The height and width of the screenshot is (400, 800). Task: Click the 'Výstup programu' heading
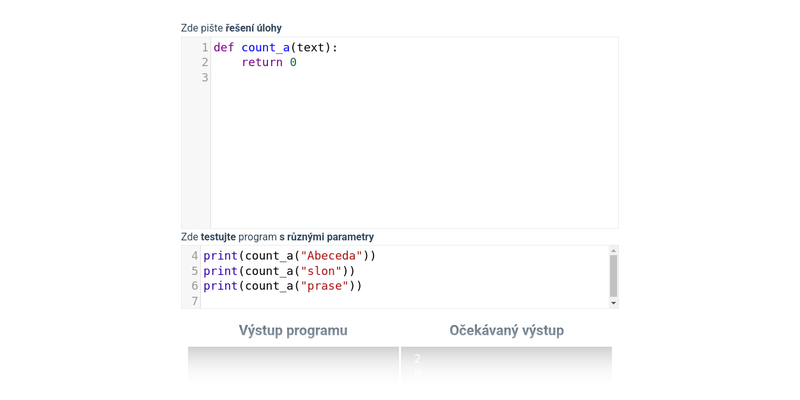tap(293, 330)
